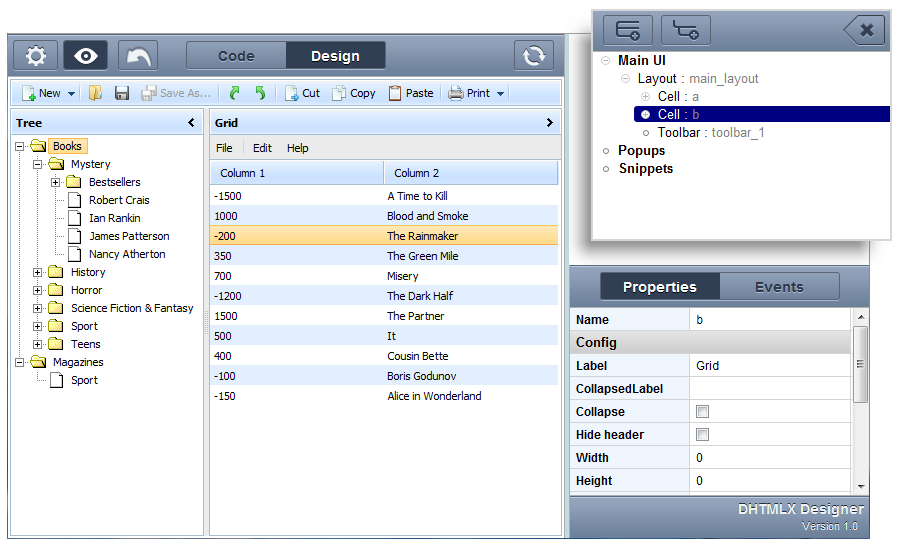899x539 pixels.
Task: Expand the Cell a node
Action: tap(646, 96)
